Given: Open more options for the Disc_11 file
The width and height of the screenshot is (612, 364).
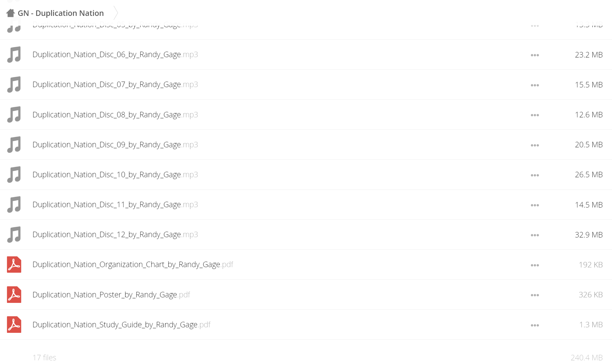Looking at the screenshot, I should coord(535,205).
